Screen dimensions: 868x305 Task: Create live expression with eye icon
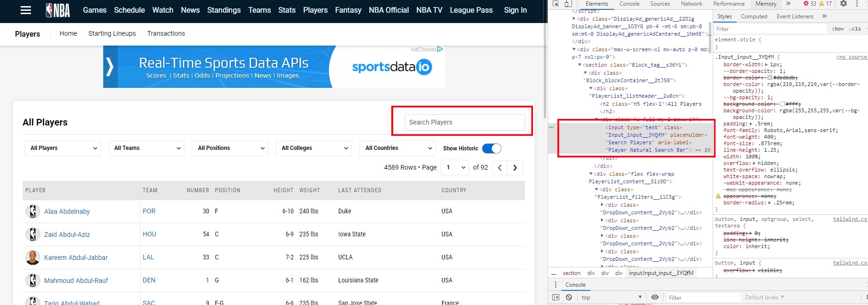[655, 297]
